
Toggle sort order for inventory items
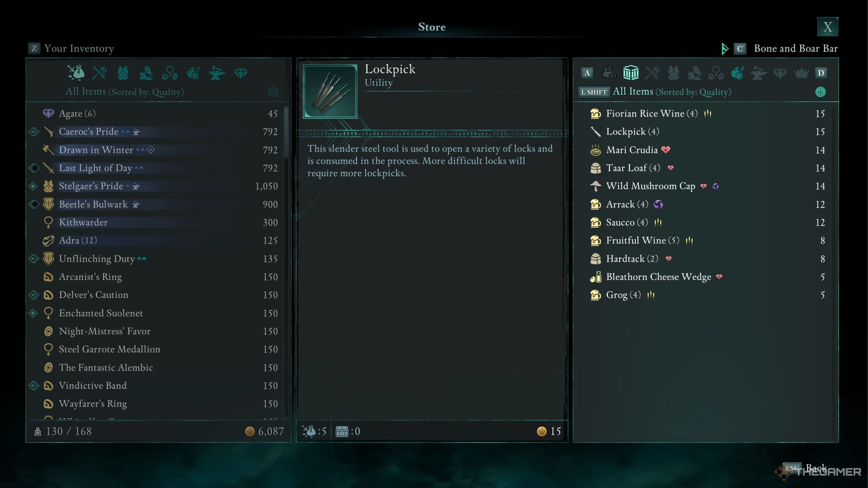click(273, 92)
